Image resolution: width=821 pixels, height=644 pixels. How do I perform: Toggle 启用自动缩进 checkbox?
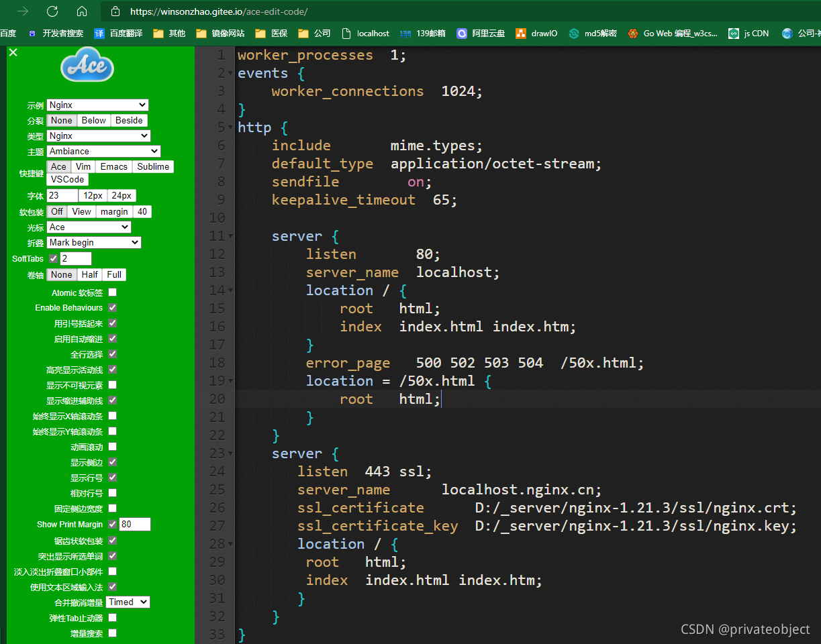112,339
